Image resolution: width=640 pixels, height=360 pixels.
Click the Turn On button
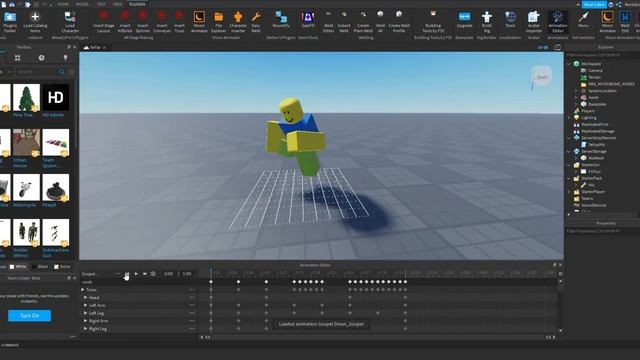29,316
